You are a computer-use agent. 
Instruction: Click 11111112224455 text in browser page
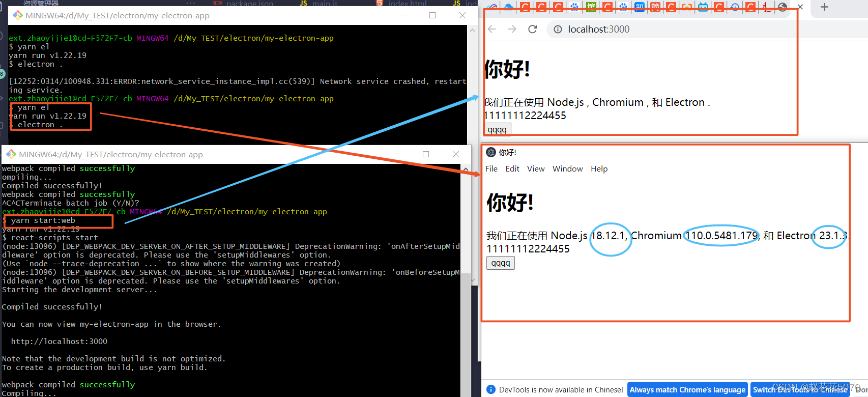click(525, 116)
